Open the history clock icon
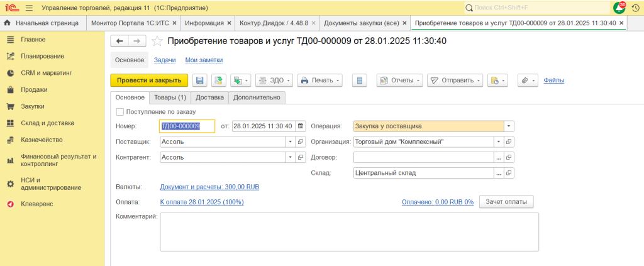644x266 pixels. pyautogui.click(x=635, y=8)
